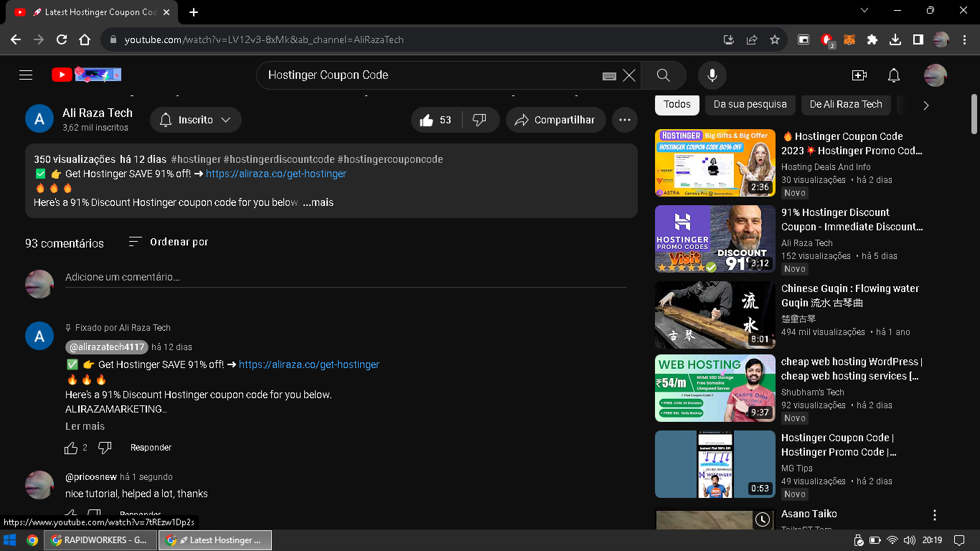
Task: Click the Shubham's Tech channel name
Action: pyautogui.click(x=813, y=392)
